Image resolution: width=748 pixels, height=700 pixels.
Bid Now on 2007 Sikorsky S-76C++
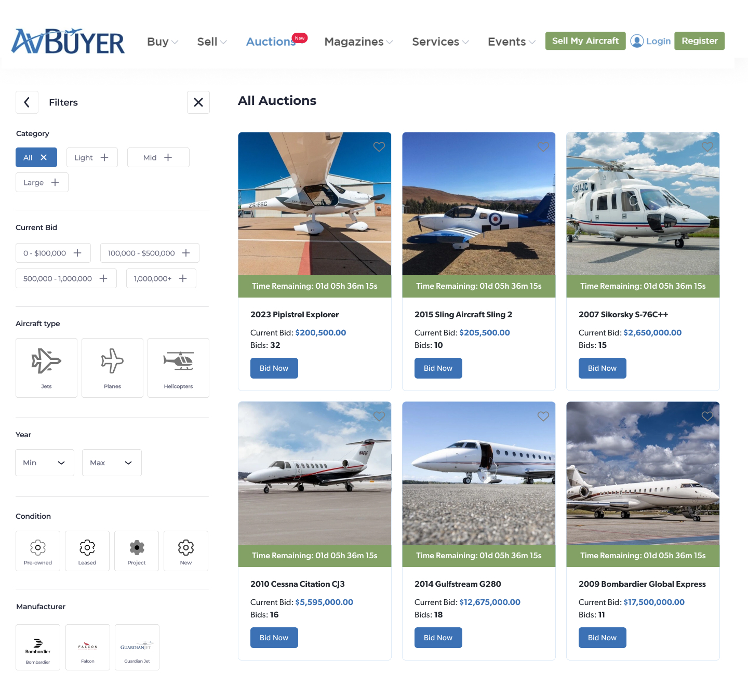[x=603, y=368]
